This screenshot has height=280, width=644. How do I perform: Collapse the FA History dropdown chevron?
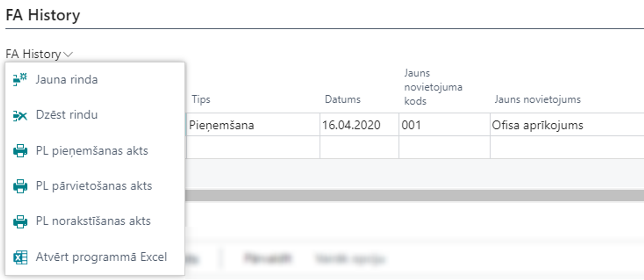click(x=68, y=54)
